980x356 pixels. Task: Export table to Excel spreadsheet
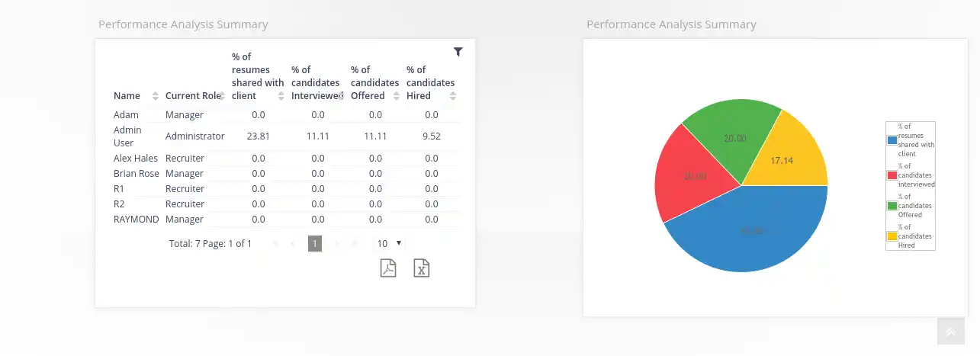pyautogui.click(x=422, y=268)
